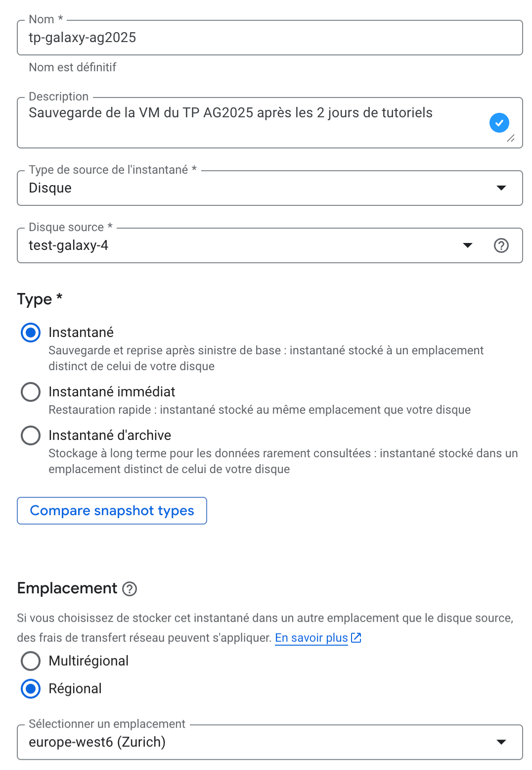Viewport: 532px width, 770px height.
Task: Select the Instantané snapshot type
Action: coord(30,333)
